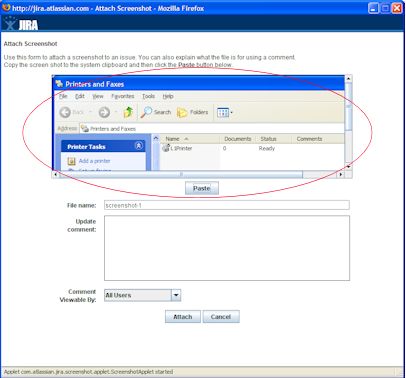The width and height of the screenshot is (406, 378).
Task: Sort by the Comments column header
Action: pyautogui.click(x=318, y=139)
